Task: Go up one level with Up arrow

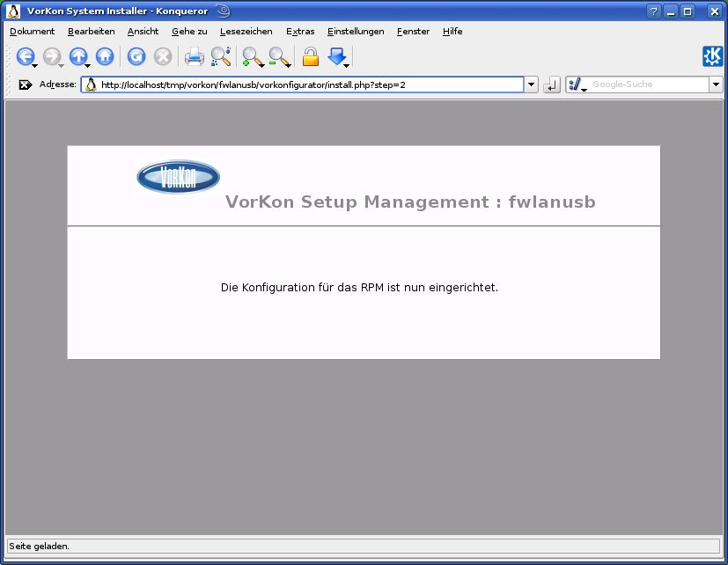Action: click(x=78, y=56)
